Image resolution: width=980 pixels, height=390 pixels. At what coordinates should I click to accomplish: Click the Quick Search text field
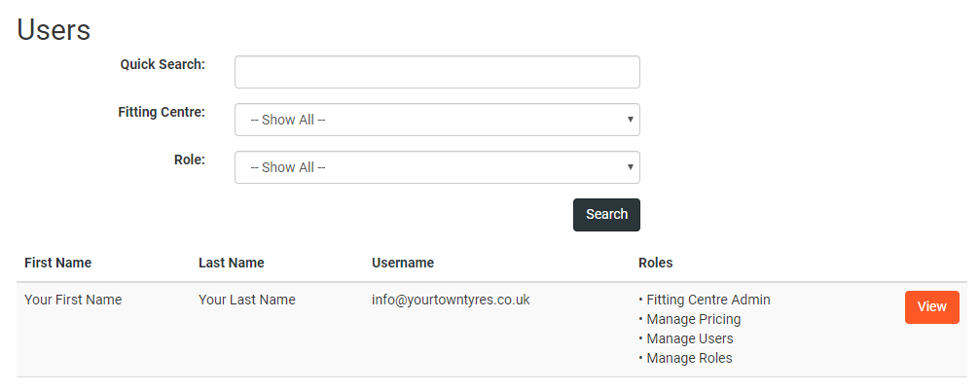pyautogui.click(x=437, y=72)
